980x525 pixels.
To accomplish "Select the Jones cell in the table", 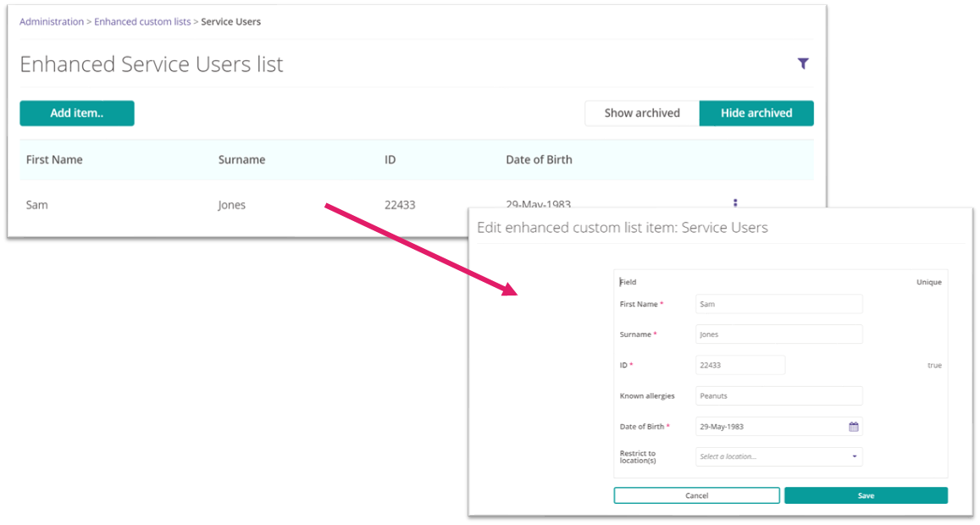I will [232, 205].
